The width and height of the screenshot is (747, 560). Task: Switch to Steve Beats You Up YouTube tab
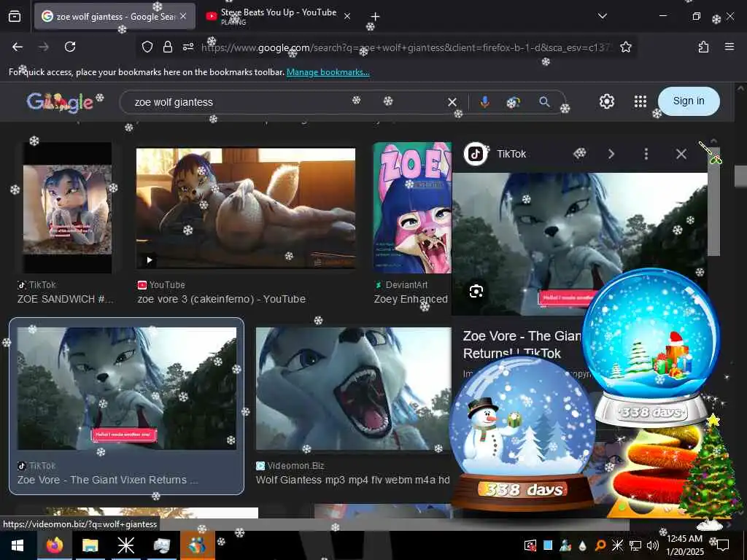coord(279,16)
